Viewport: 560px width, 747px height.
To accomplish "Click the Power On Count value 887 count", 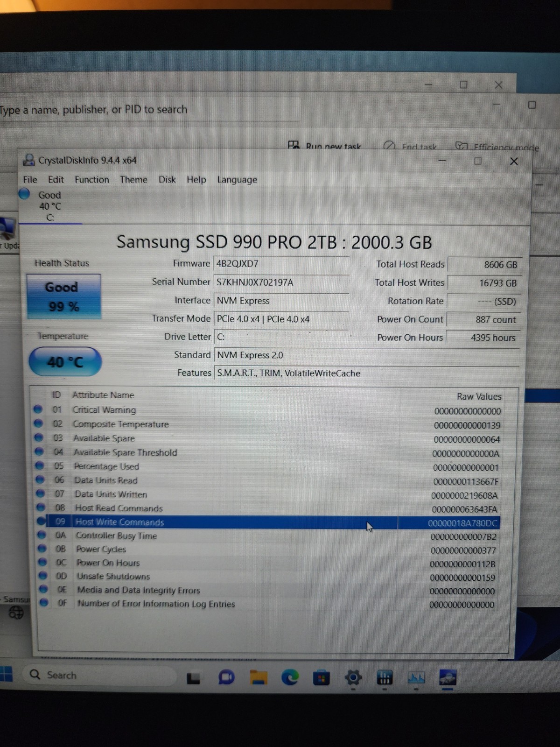I will [x=483, y=319].
